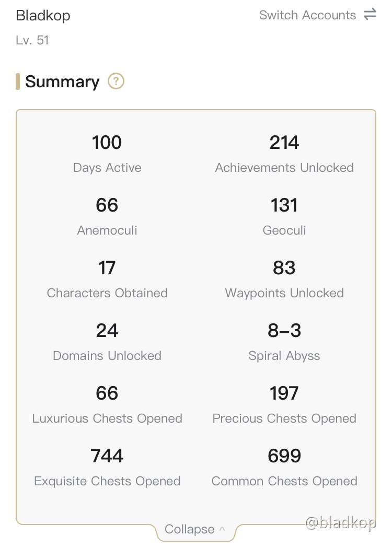Collapse the Summary stats panel
Viewport: 392px width, 548px height.
(x=195, y=529)
